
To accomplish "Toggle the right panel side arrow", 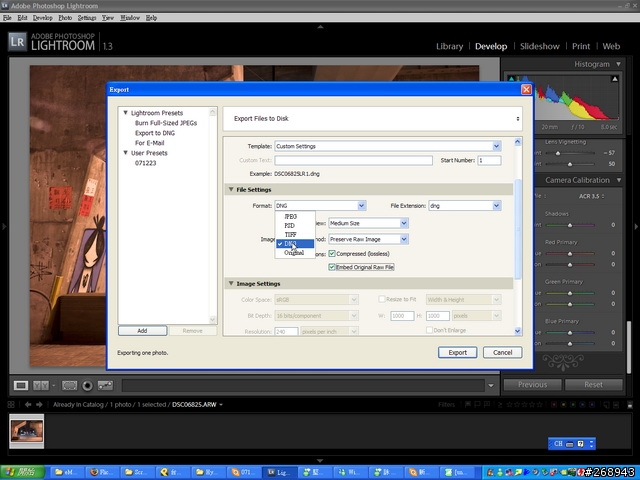I will click(x=636, y=226).
